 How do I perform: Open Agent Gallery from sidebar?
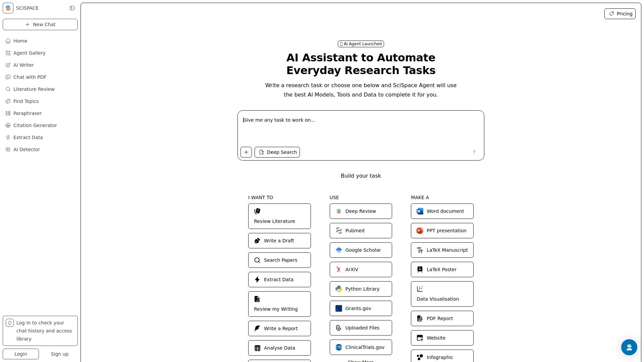pyautogui.click(x=29, y=53)
